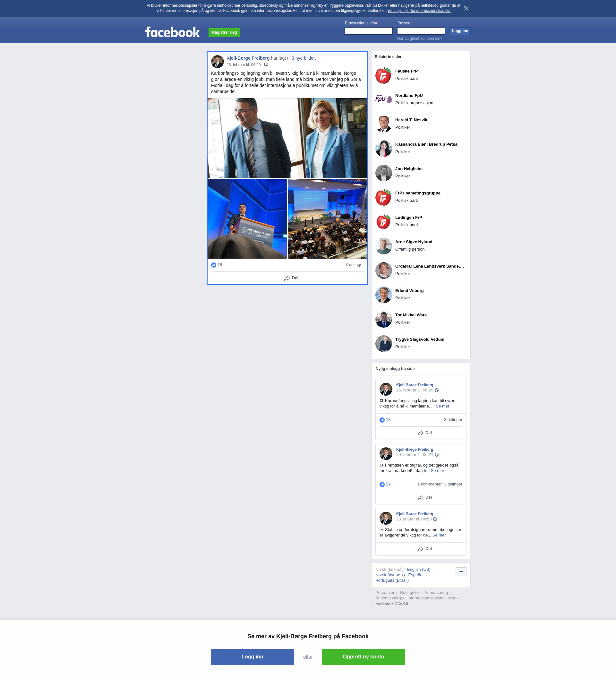Open FrPs sametingsgruppe apple logo
Image resolution: width=616 pixels, height=678 pixels.
pyautogui.click(x=383, y=197)
